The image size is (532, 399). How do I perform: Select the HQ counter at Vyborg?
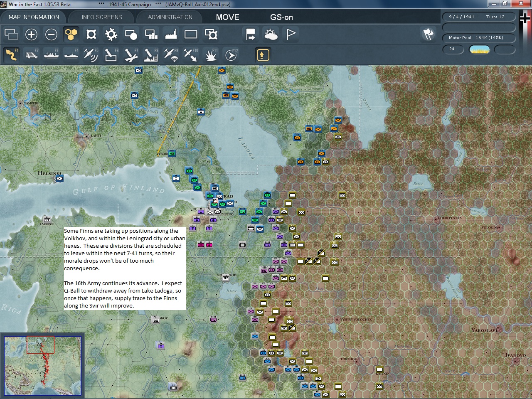(172, 154)
